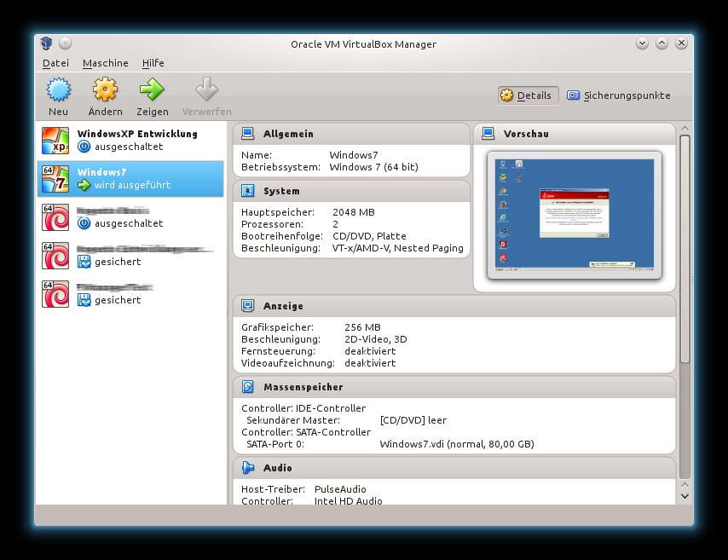Click the Windows7.vdi disk entry
728x560 pixels.
457,444
